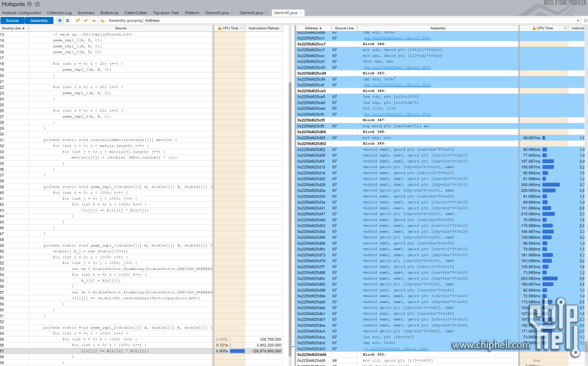Click the 128,785,000 instructions value
This screenshot has height=366, width=588.
pos(270,340)
